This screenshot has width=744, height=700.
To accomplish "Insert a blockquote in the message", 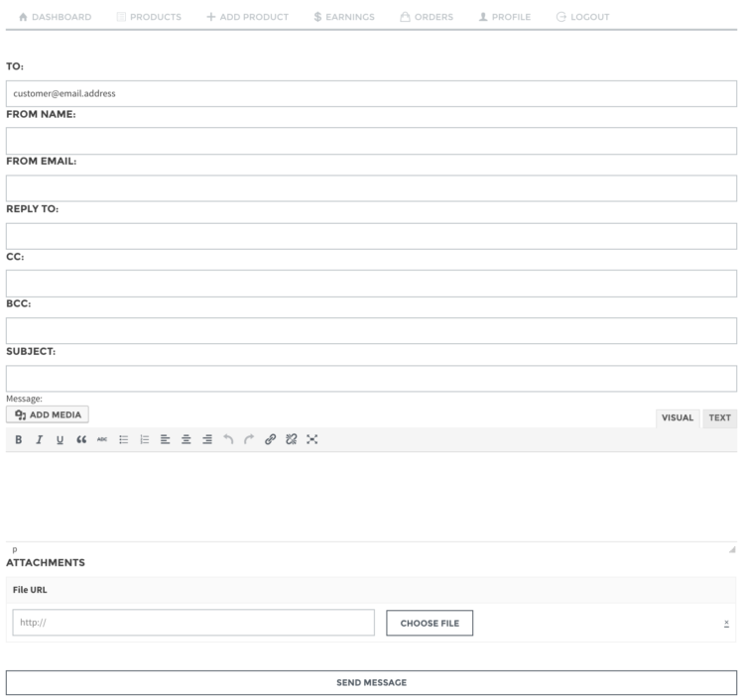I will coord(80,439).
